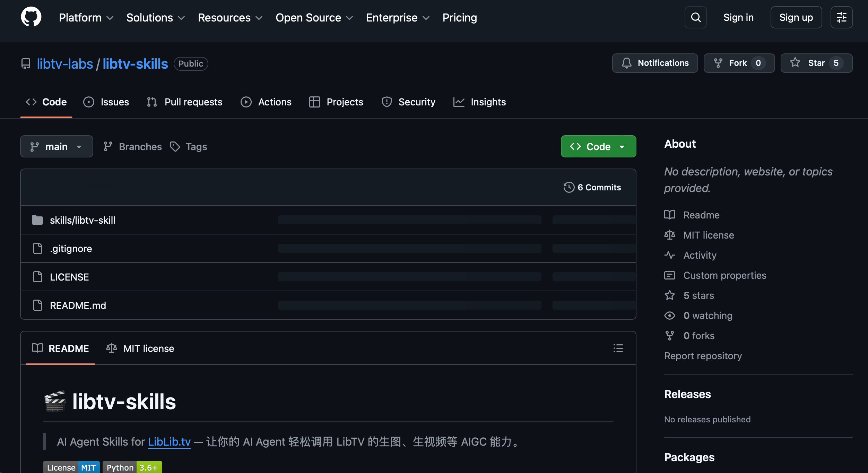The image size is (868, 473).
Task: Open the Pricing page
Action: 460,18
